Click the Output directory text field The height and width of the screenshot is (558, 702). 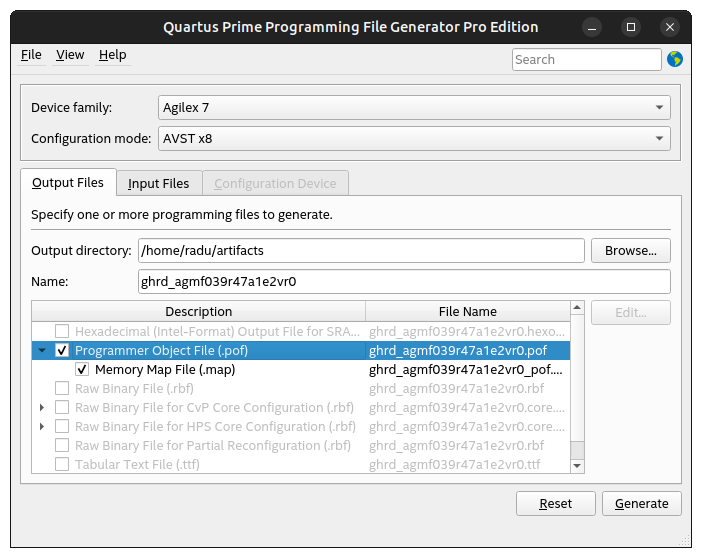point(360,250)
